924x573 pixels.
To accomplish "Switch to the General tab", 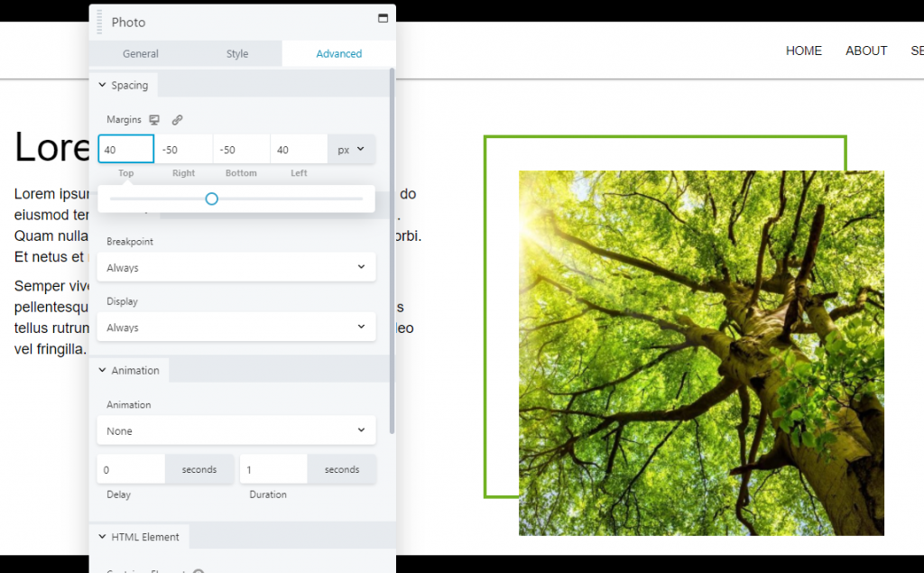I will point(140,53).
